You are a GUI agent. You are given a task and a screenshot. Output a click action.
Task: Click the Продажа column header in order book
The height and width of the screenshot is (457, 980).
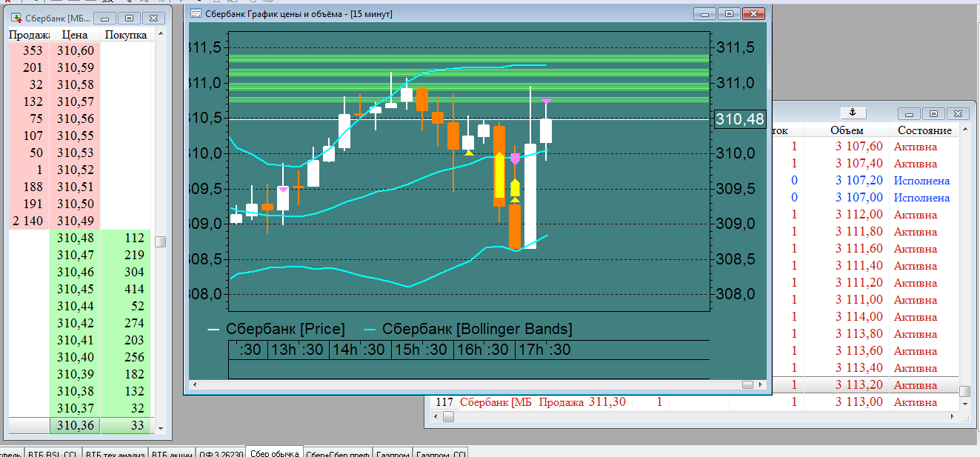[28, 35]
